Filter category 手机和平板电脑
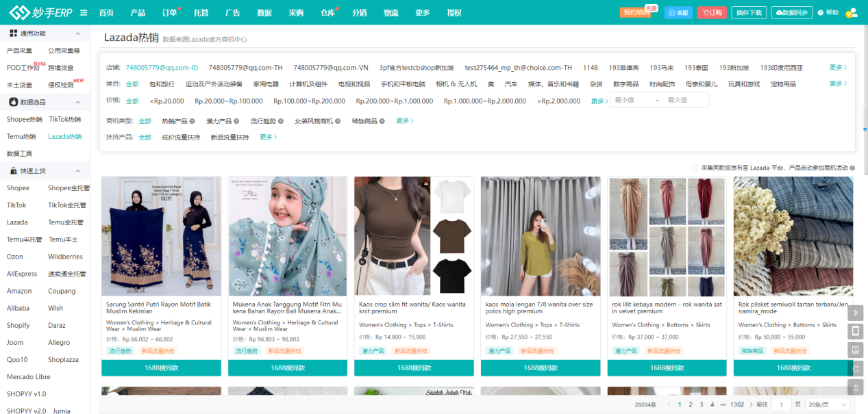The width and height of the screenshot is (868, 414). point(403,83)
